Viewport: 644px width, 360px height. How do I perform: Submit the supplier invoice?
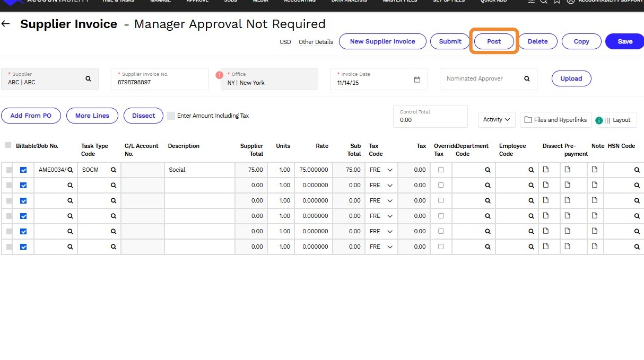tap(450, 41)
